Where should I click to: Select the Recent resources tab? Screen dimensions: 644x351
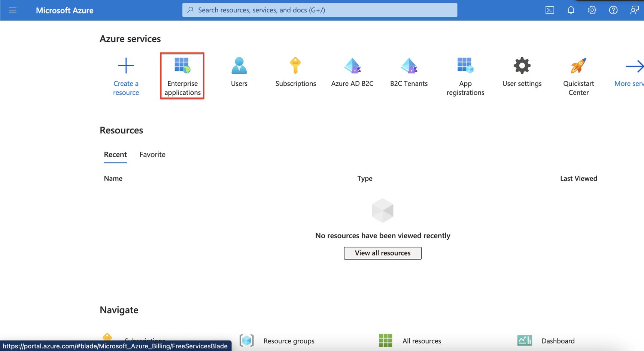click(x=115, y=154)
